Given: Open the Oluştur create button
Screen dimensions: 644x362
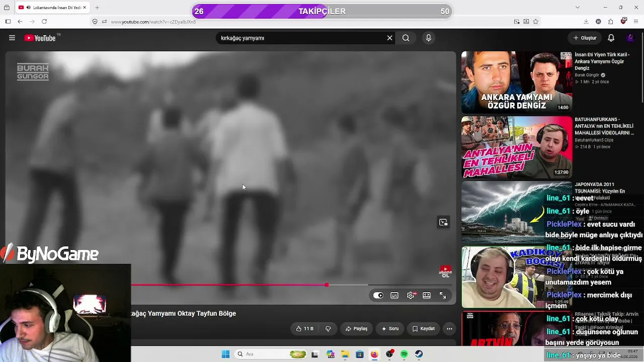Looking at the screenshot, I should (x=584, y=38).
